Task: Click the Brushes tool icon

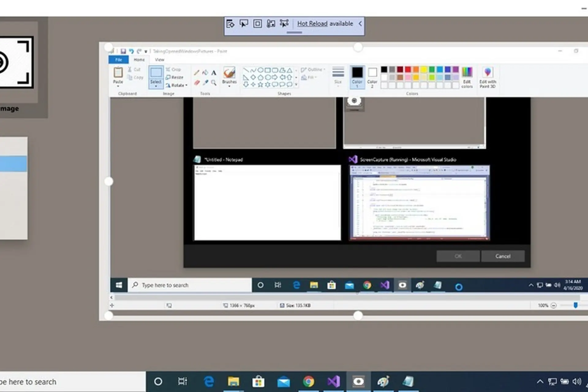Action: click(x=229, y=73)
